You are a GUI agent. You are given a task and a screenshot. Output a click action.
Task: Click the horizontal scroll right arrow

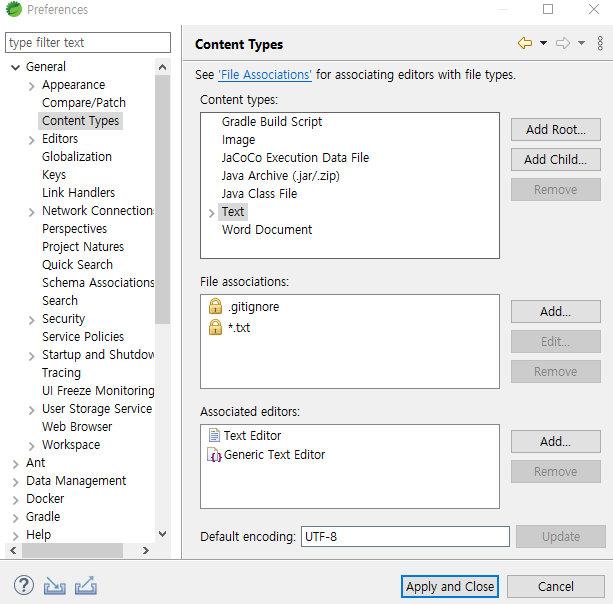145,550
